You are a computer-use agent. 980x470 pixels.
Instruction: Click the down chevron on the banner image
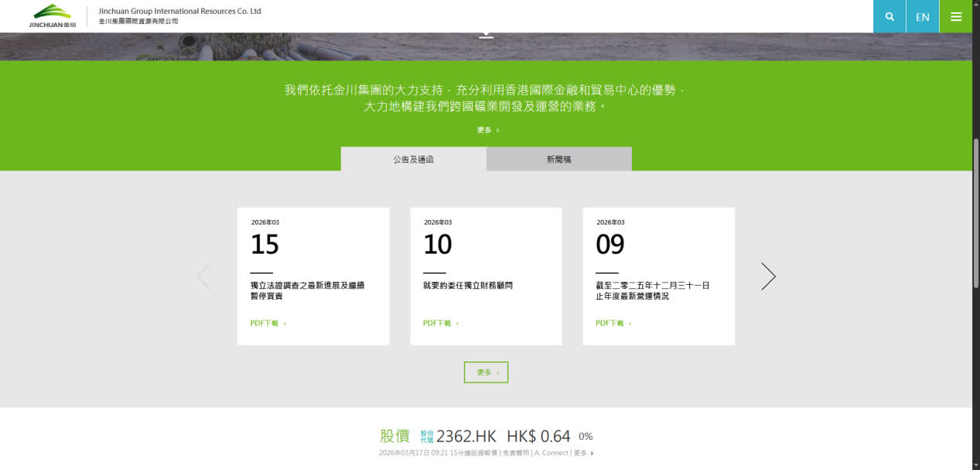click(486, 36)
